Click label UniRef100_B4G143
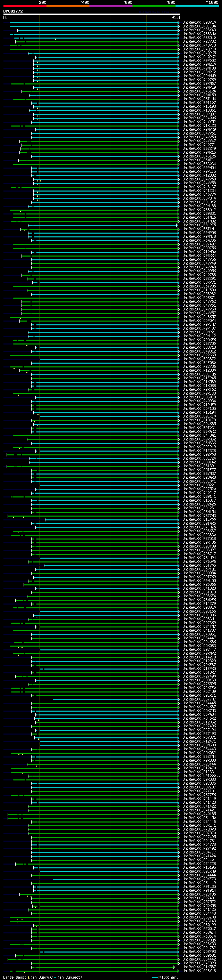222x980 pixels. (199, 921)
